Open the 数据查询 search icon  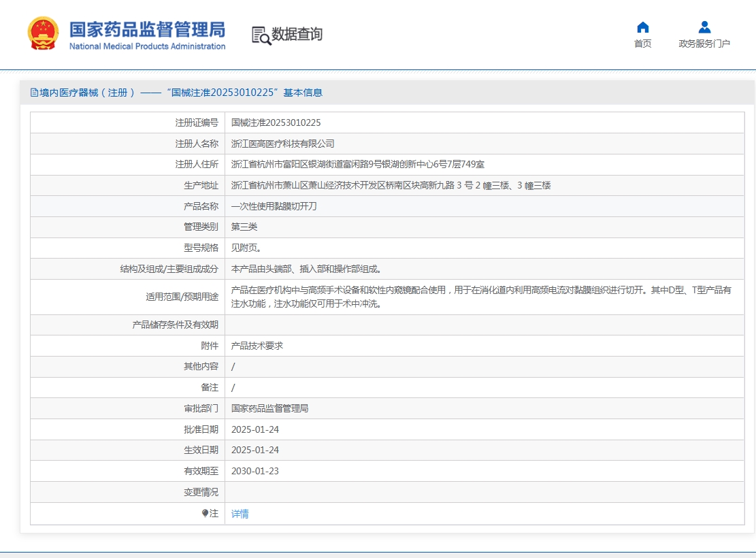pyautogui.click(x=261, y=35)
